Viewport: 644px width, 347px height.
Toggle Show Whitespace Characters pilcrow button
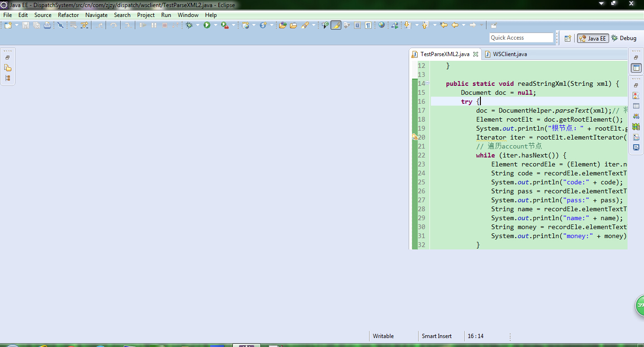pyautogui.click(x=368, y=25)
